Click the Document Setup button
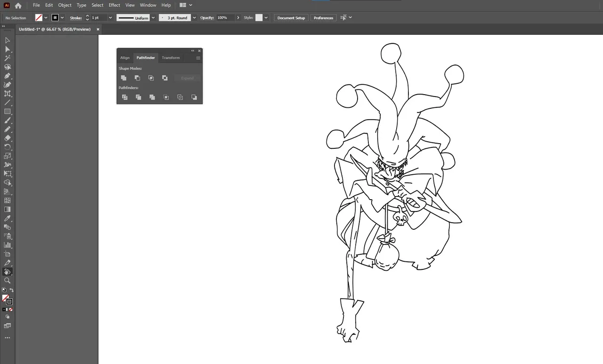Viewport: 603px width, 364px height. (291, 18)
